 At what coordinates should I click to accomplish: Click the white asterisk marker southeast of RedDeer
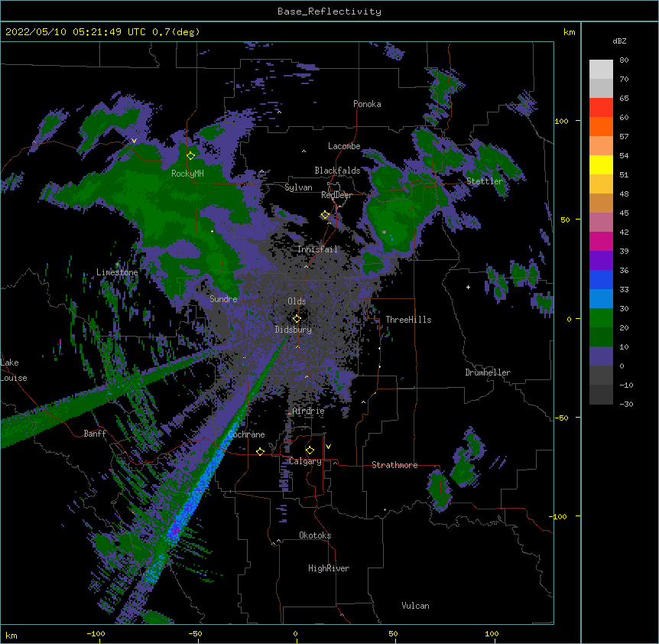coord(384,232)
